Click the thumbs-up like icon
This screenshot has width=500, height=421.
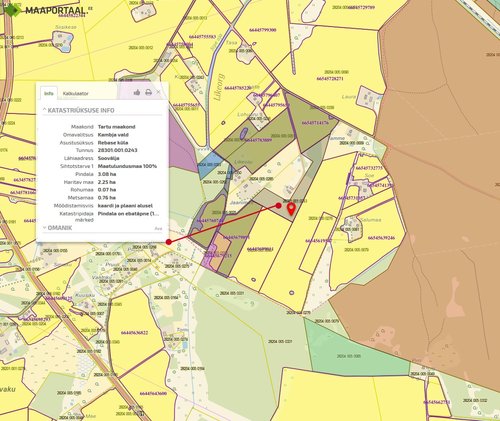pyautogui.click(x=137, y=92)
